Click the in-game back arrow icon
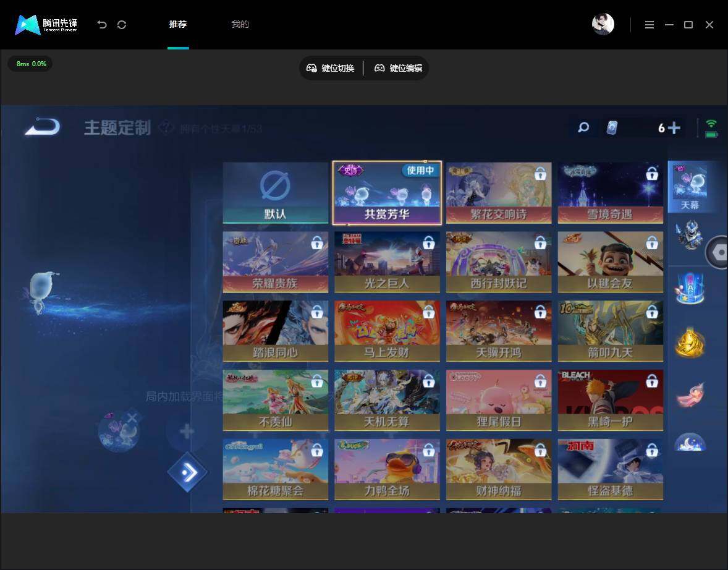The height and width of the screenshot is (570, 728). [42, 127]
